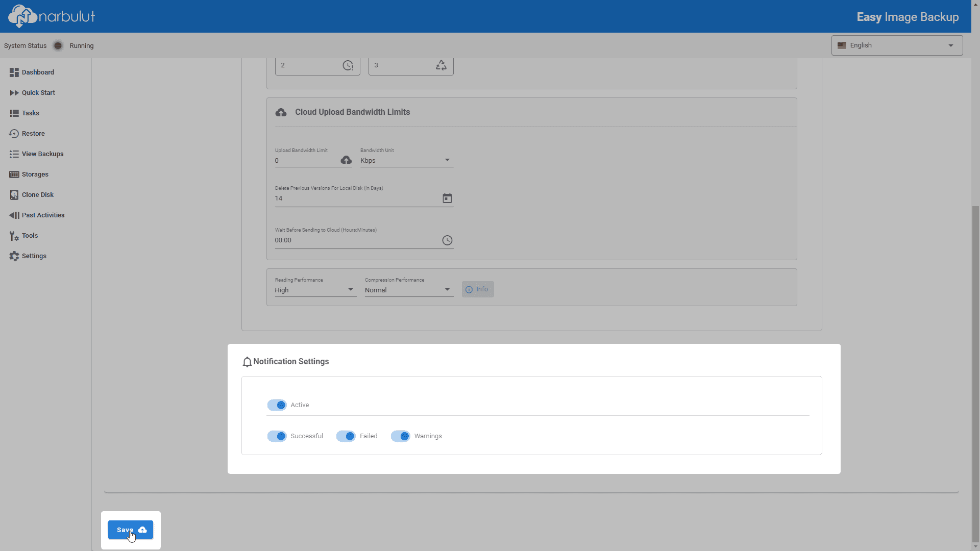Toggle the Successful notification switch
980x551 pixels.
(277, 436)
